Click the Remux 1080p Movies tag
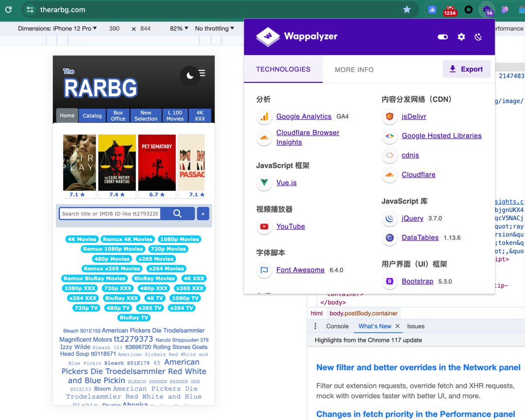 coord(113,249)
